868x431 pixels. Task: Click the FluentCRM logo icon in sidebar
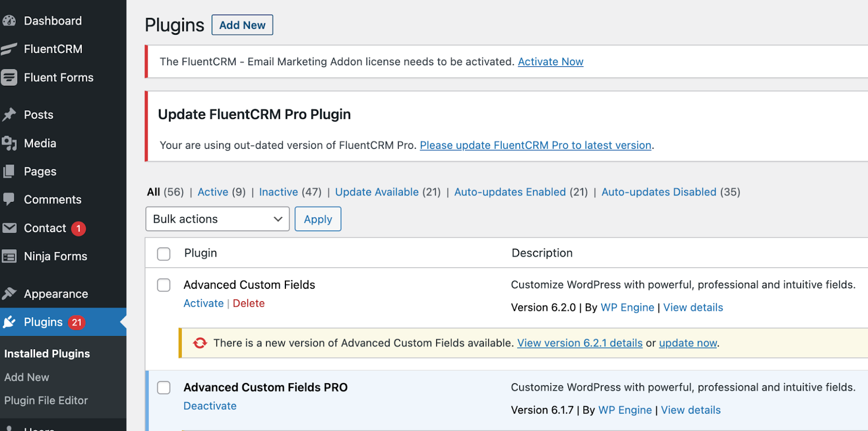pos(9,49)
